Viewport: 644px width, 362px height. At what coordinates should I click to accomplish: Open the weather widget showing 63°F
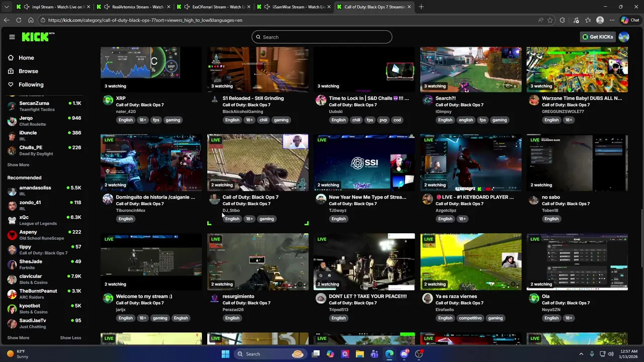point(18,354)
